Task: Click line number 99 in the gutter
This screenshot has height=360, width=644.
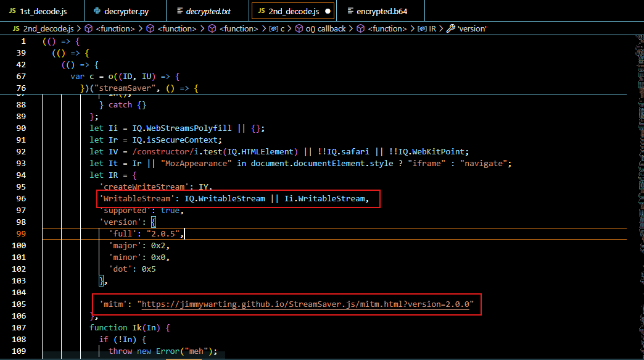Action: pos(21,234)
